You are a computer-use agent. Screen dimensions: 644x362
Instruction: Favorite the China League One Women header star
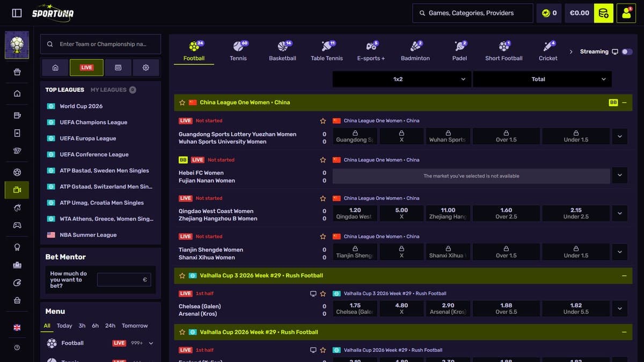point(182,102)
